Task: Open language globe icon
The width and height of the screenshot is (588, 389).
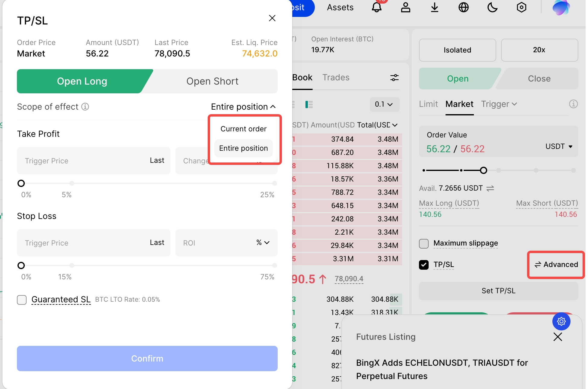Action: [x=463, y=7]
